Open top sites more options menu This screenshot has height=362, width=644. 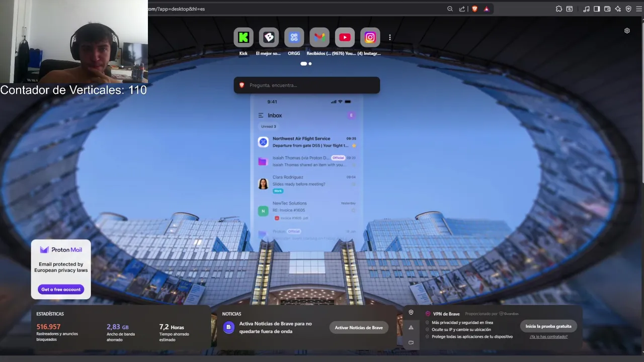click(389, 37)
